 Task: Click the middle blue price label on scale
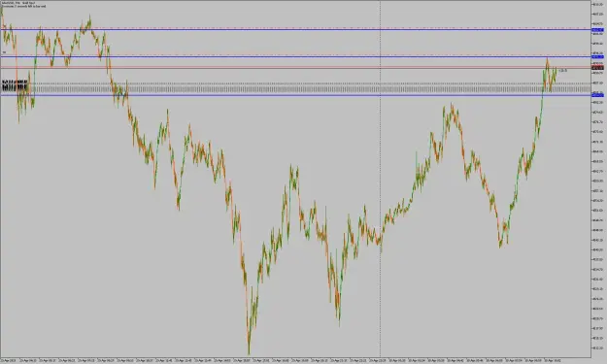click(x=597, y=57)
